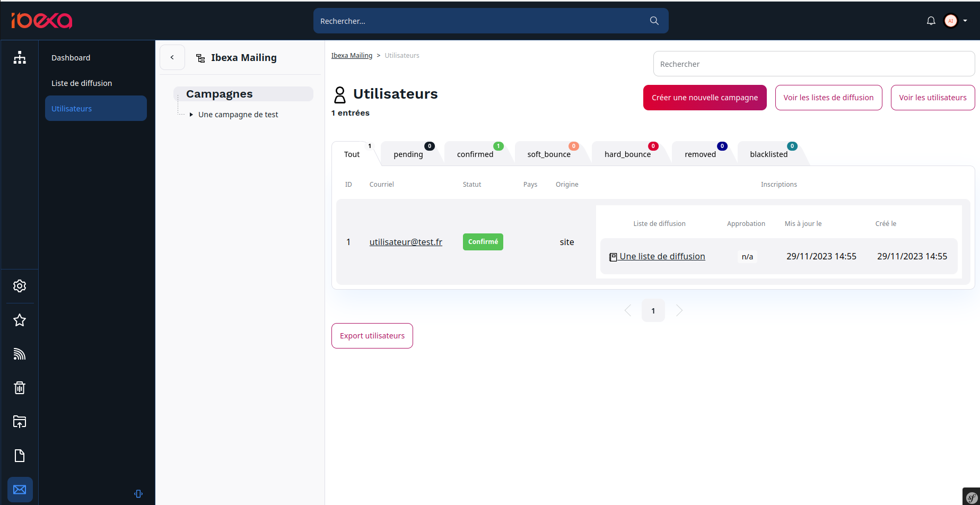Open the user account dropdown caret

(964, 20)
